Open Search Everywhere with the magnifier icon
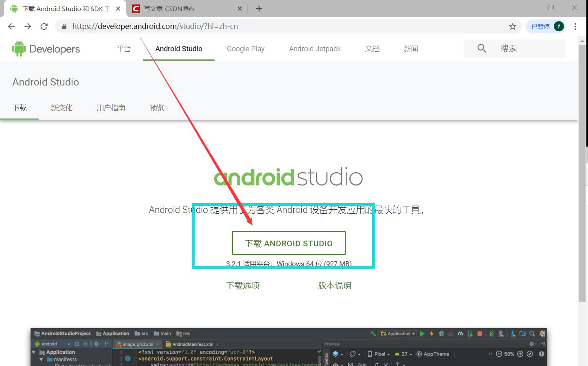This screenshot has width=588, height=366. 532,334
